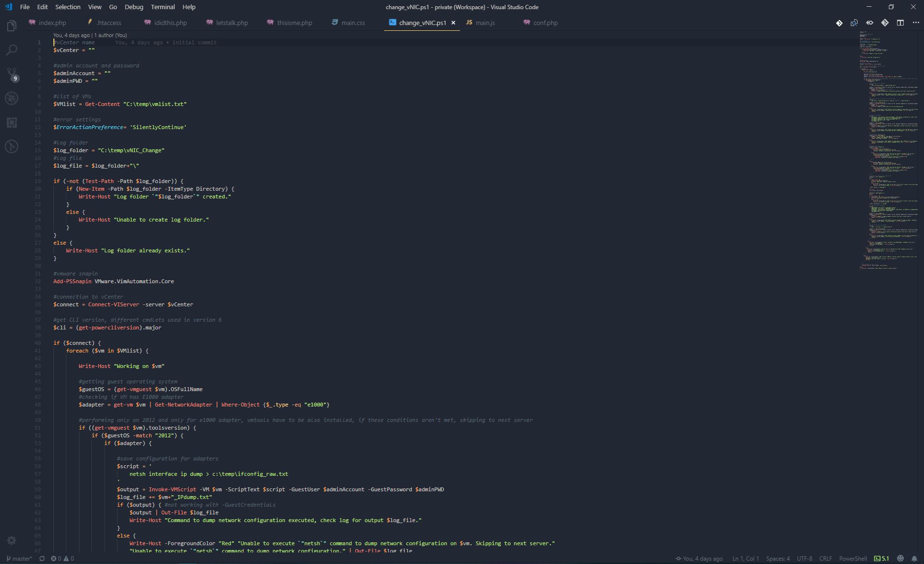Select file encoding UTF-8
924x564 pixels.
[805, 559]
